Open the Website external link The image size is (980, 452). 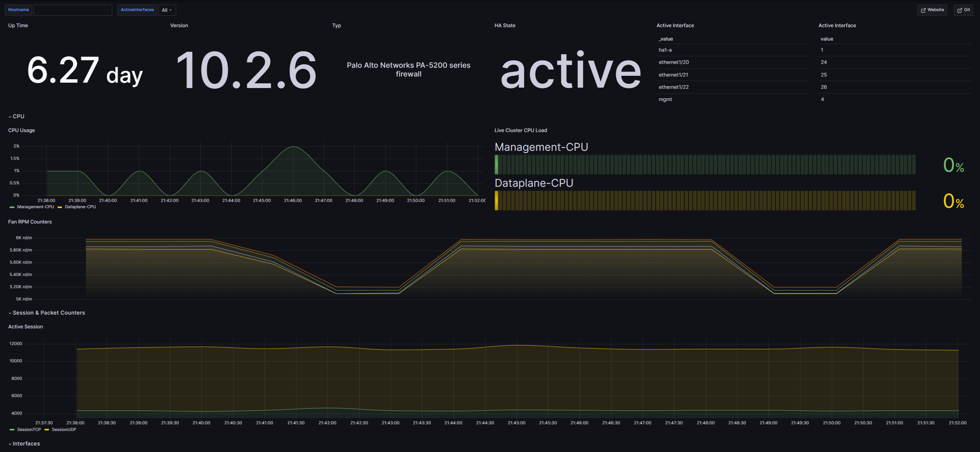(x=932, y=10)
